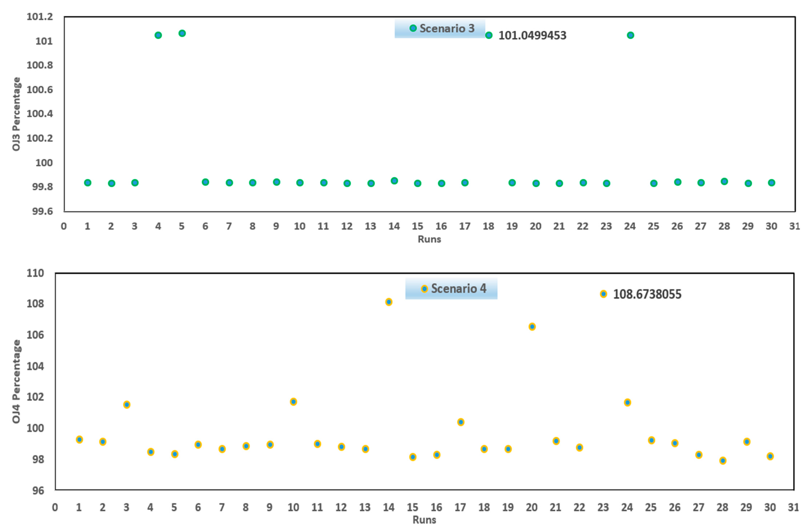Screen dimensions: 809x532
Task: Click the Runs axis title under the Scenario 3 chart
Action: [429, 239]
